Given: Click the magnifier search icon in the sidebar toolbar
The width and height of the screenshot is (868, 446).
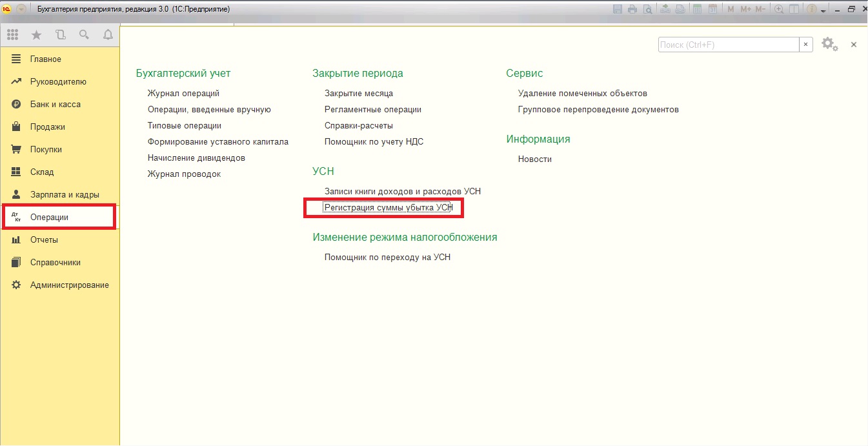Looking at the screenshot, I should coord(84,35).
